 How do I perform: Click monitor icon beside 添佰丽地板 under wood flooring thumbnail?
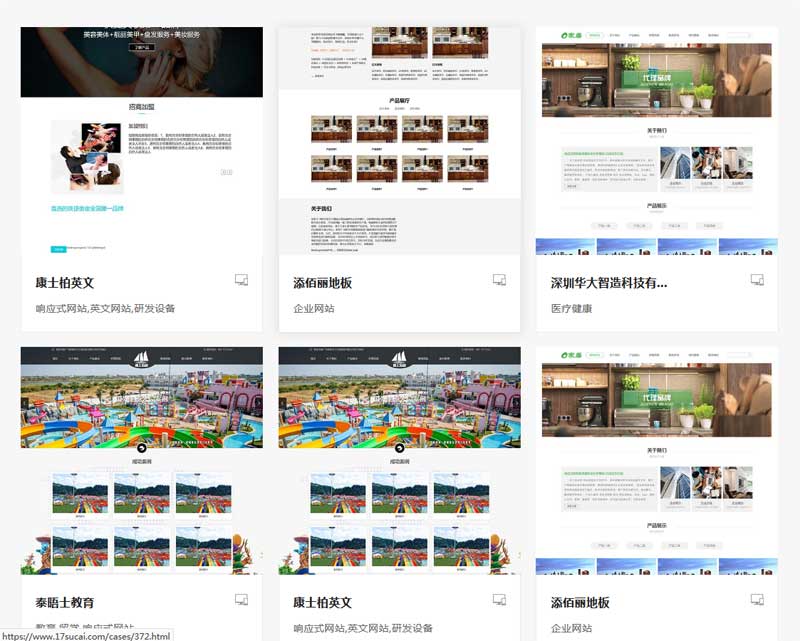499,281
